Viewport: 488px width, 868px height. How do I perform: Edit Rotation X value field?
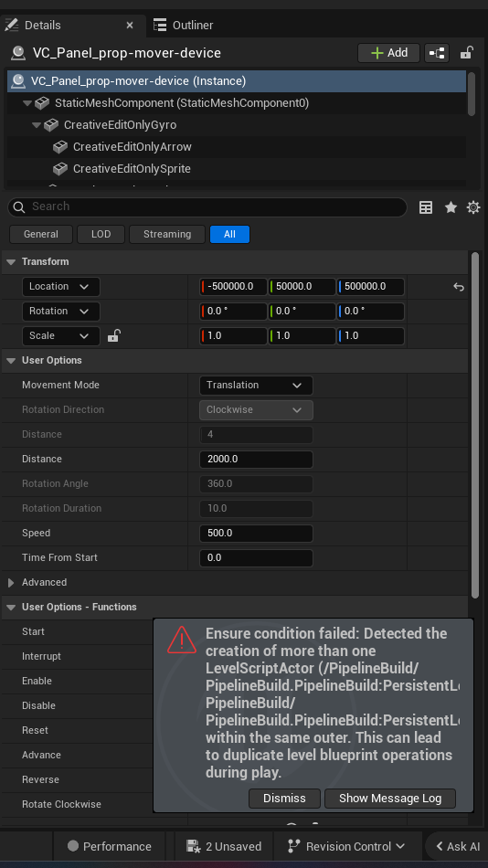(233, 311)
